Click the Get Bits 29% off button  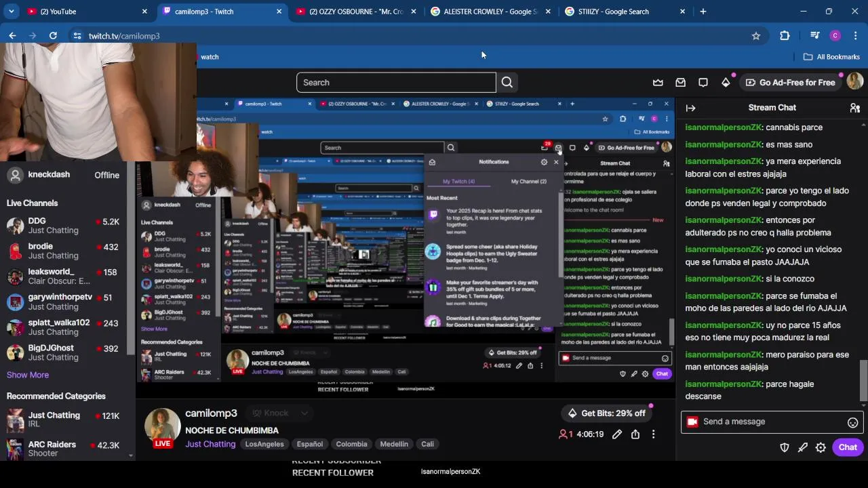[x=606, y=413]
